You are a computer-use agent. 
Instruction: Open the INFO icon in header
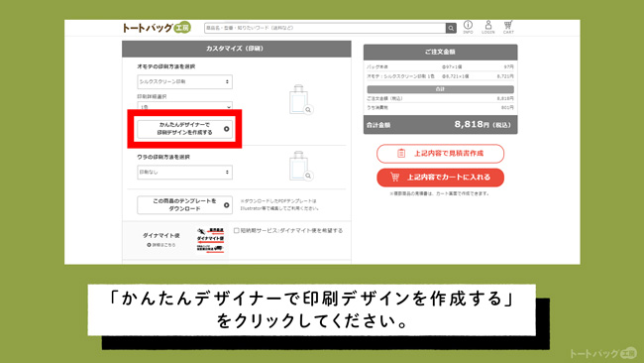[468, 27]
